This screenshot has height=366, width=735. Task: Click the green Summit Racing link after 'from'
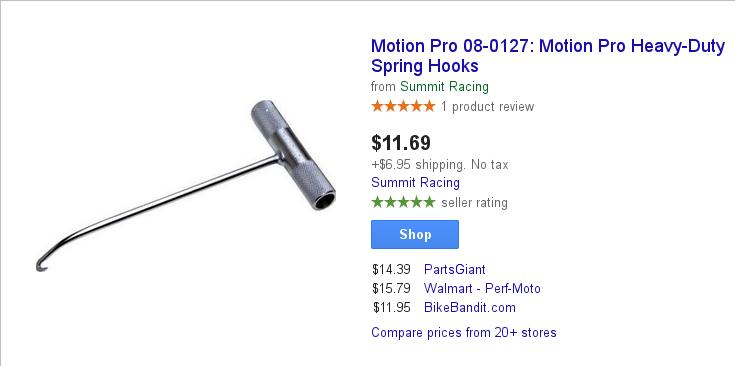pos(444,87)
